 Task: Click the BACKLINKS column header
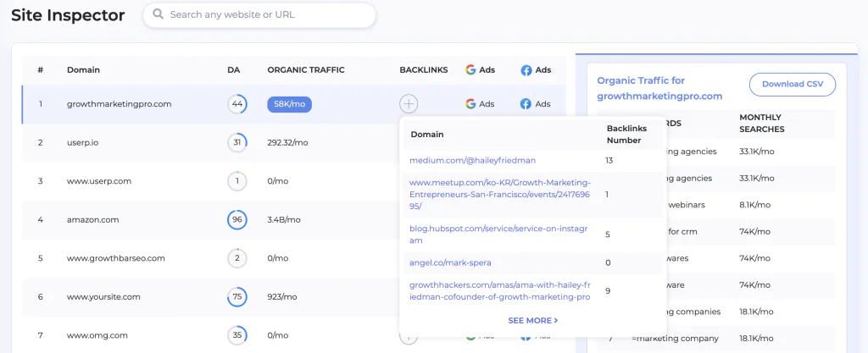coord(424,70)
